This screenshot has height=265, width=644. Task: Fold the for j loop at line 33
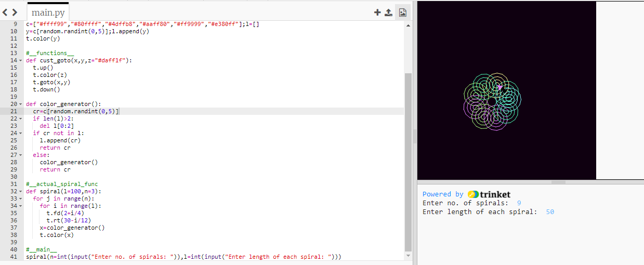(x=20, y=198)
